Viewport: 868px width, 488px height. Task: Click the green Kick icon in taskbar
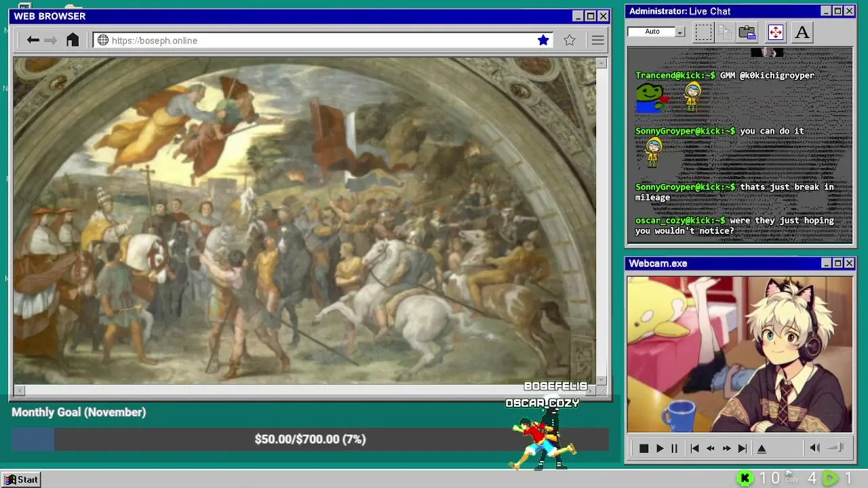pos(745,479)
